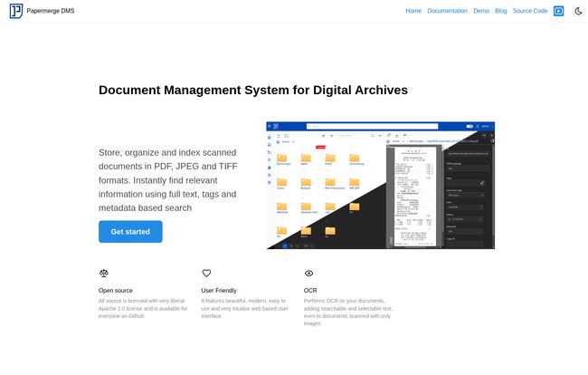Open the Demo nav link
588x375 pixels.
coord(481,11)
